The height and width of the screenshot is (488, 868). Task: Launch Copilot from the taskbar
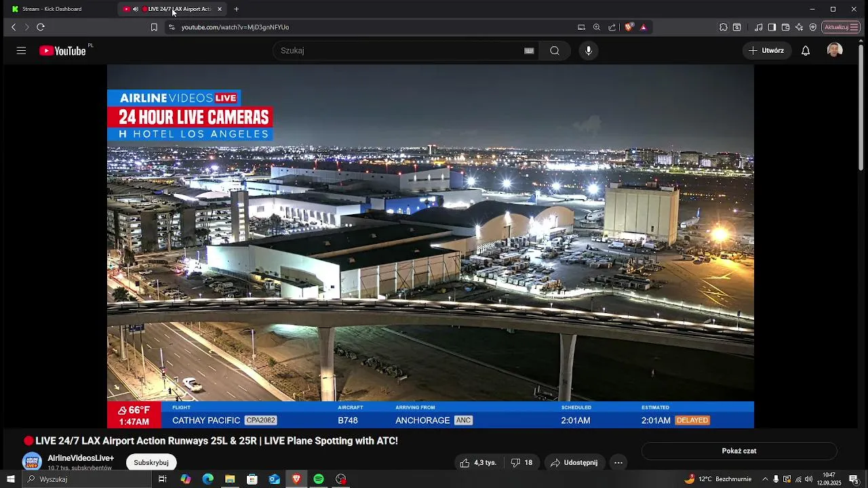(186, 479)
